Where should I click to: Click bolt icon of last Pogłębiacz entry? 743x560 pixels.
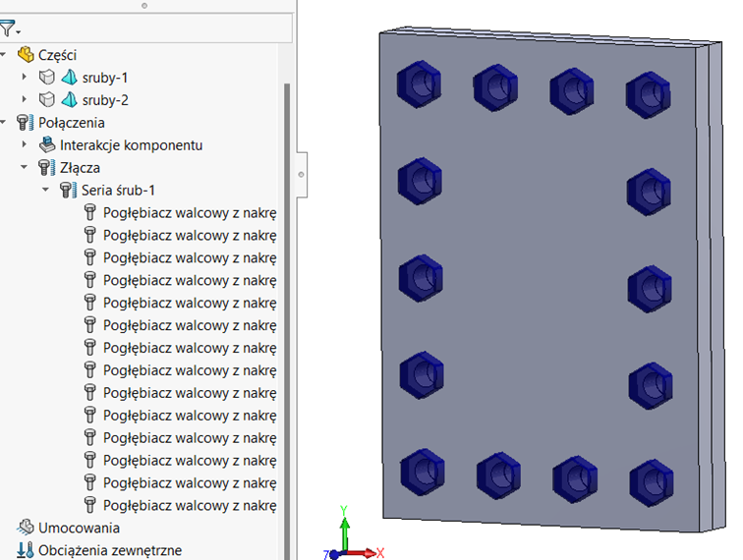[x=90, y=505]
